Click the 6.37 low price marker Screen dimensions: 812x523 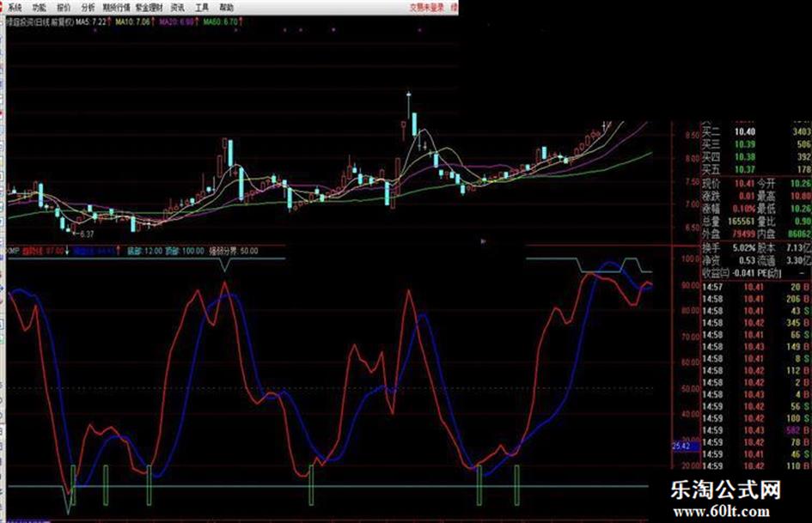coord(87,234)
